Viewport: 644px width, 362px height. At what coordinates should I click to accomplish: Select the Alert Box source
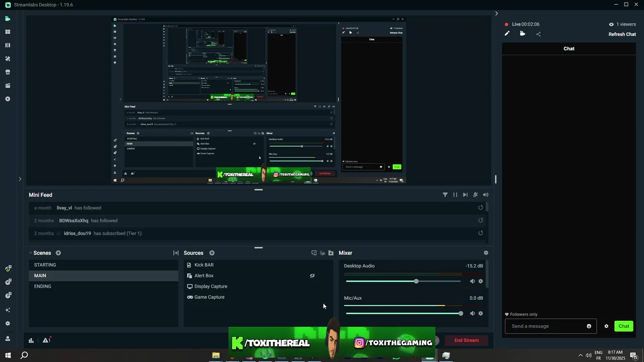(x=258, y=276)
